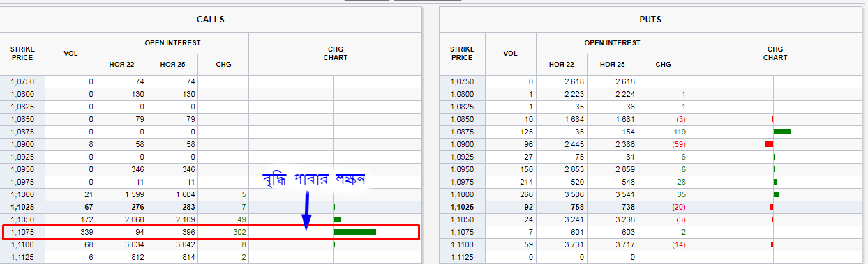Click the Calls VOL column header

click(70, 54)
